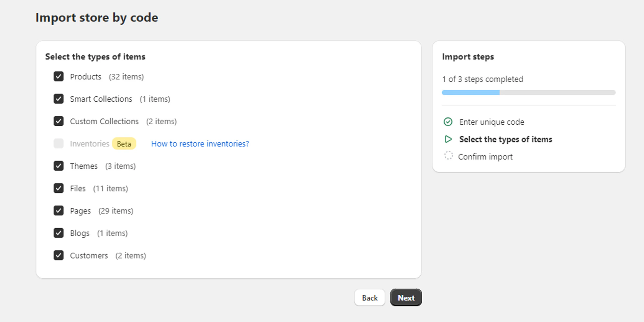Screen dimensions: 644x322
Task: Uncheck the Themes option
Action: [58, 166]
